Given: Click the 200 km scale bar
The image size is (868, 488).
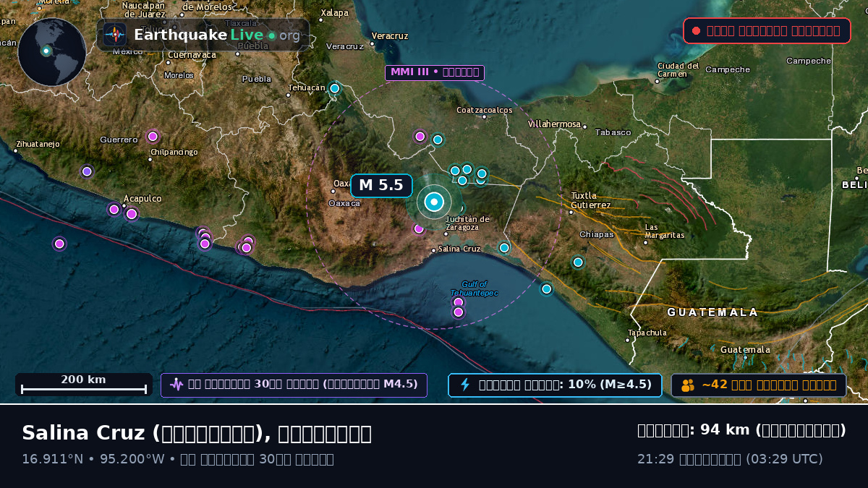Looking at the screenshot, I should (84, 385).
